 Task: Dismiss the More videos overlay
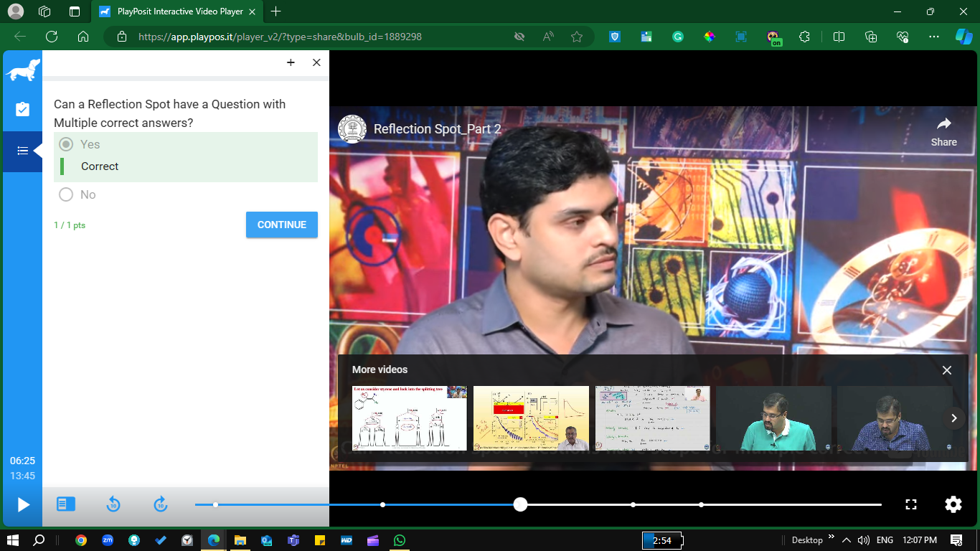[x=946, y=370]
